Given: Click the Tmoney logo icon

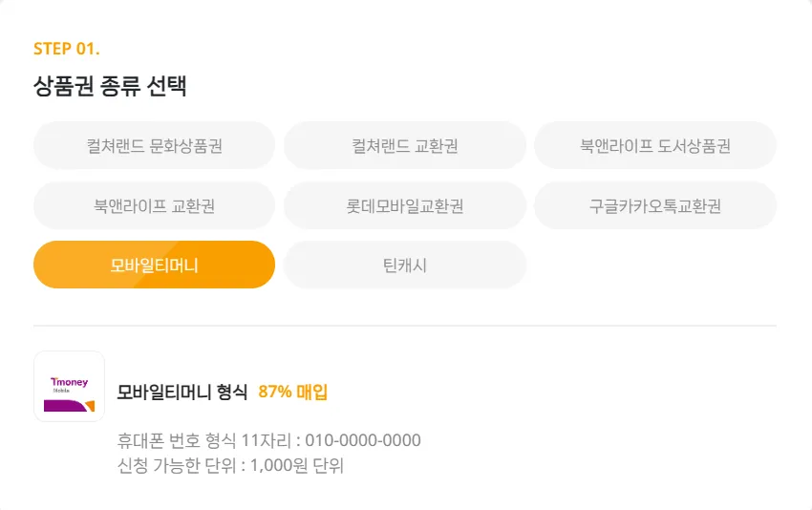Looking at the screenshot, I should [69, 387].
